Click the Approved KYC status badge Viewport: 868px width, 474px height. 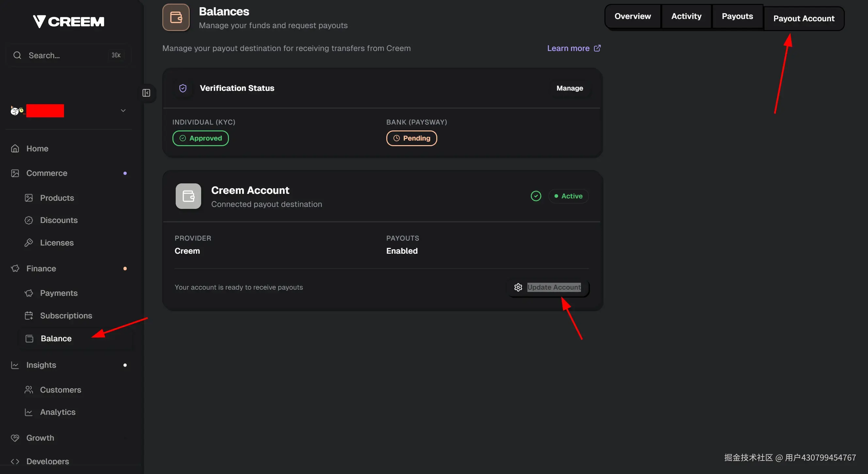click(201, 138)
